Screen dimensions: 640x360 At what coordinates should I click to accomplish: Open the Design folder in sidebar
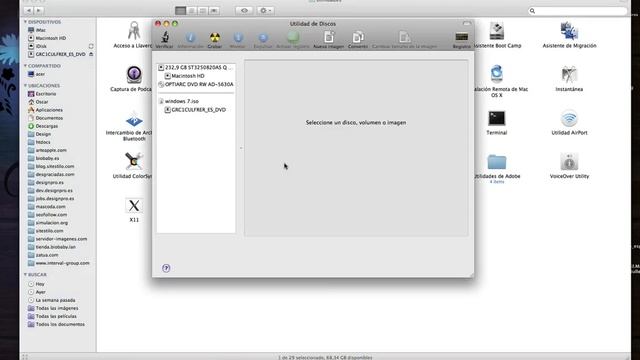[x=39, y=134]
